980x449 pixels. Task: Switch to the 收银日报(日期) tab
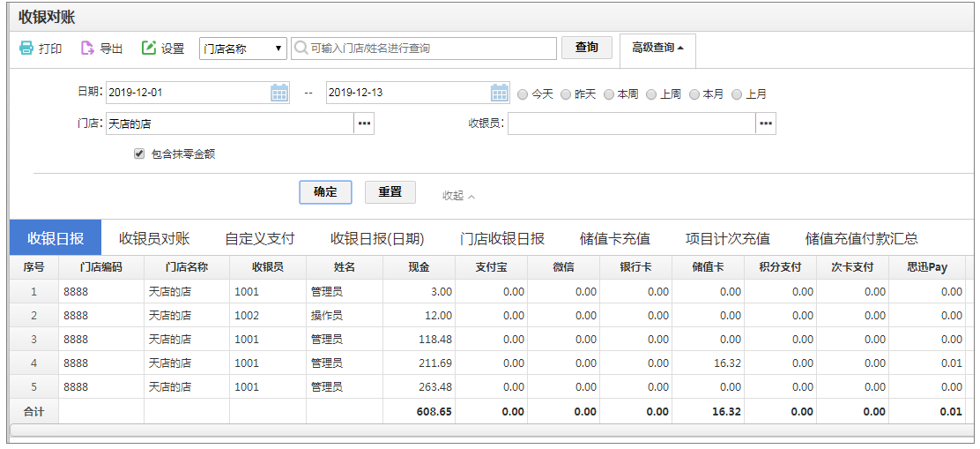[x=377, y=237]
